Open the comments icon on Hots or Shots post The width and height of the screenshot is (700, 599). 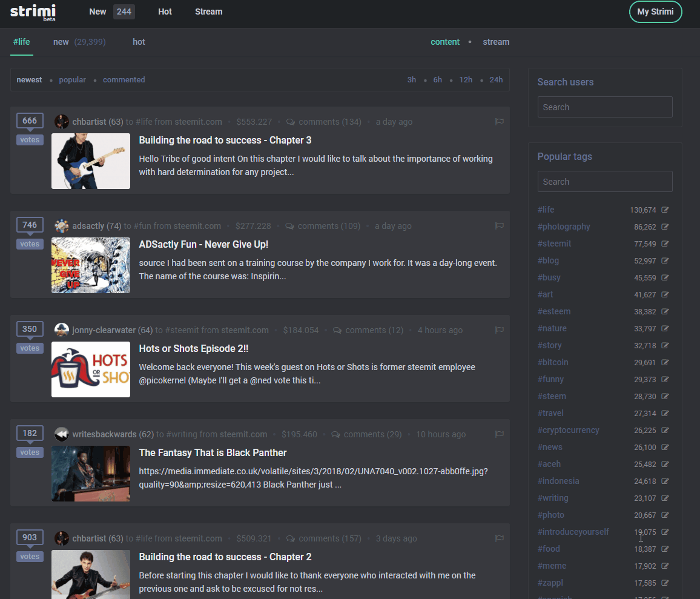click(337, 330)
